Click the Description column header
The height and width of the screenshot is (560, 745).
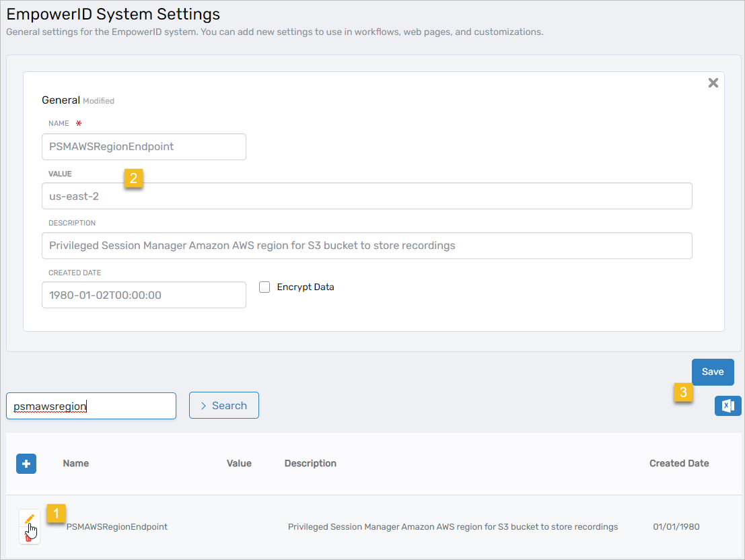pyautogui.click(x=310, y=463)
